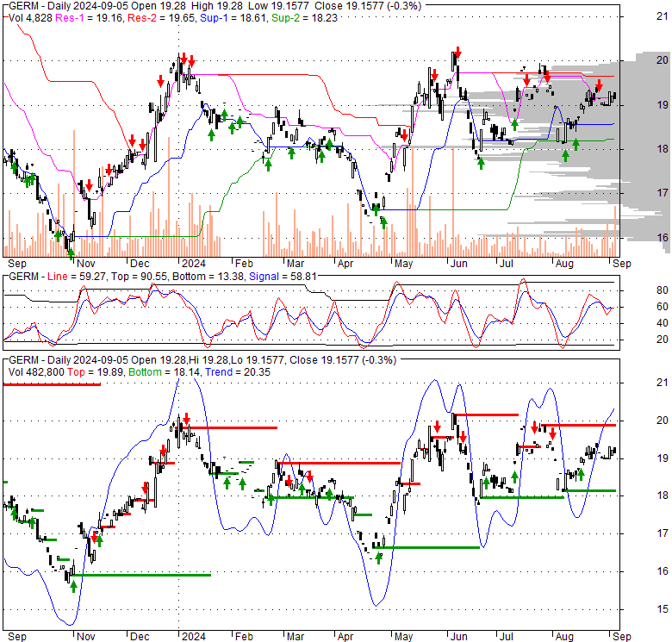This screenshot has width=672, height=642.
Task: Click the 17 price label on bottom chart axis
Action: (x=663, y=533)
